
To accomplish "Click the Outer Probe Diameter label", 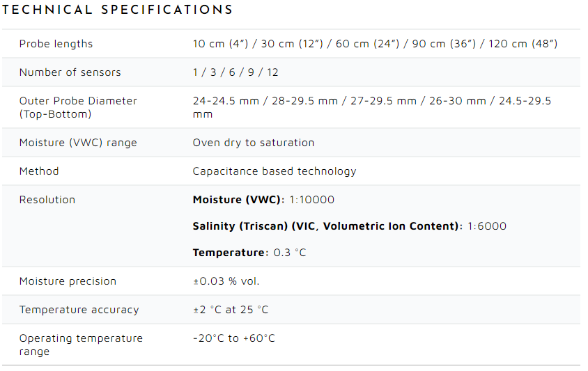I will [x=78, y=107].
